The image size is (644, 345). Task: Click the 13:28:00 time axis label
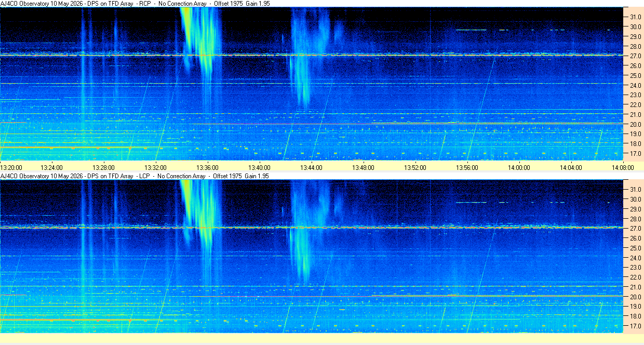[x=103, y=167]
